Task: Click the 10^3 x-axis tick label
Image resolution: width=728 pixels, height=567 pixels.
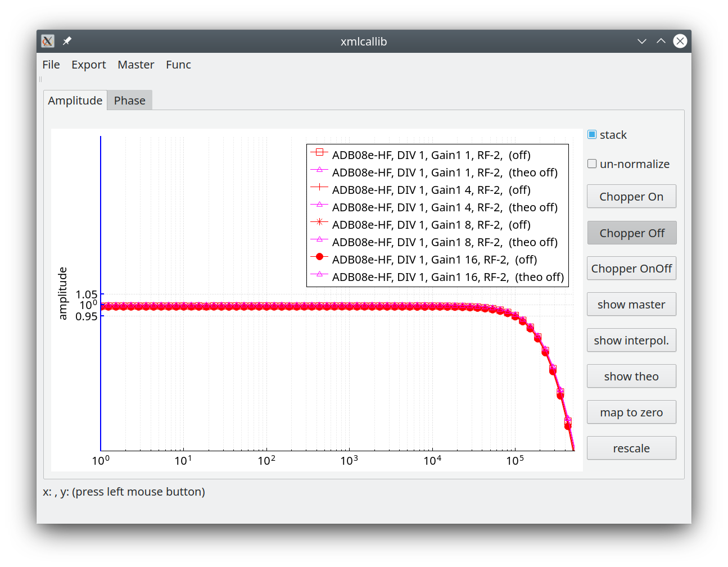Action: (x=349, y=460)
